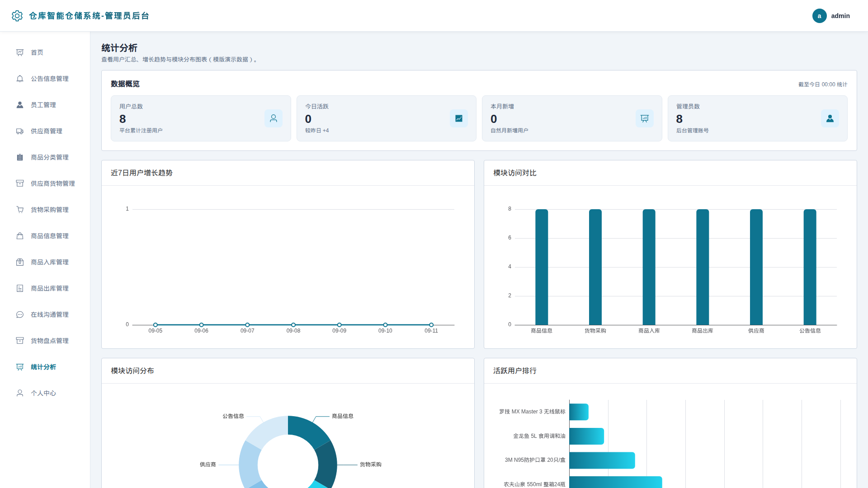Click the clipboard icon beside 商品分类管理

click(x=20, y=157)
